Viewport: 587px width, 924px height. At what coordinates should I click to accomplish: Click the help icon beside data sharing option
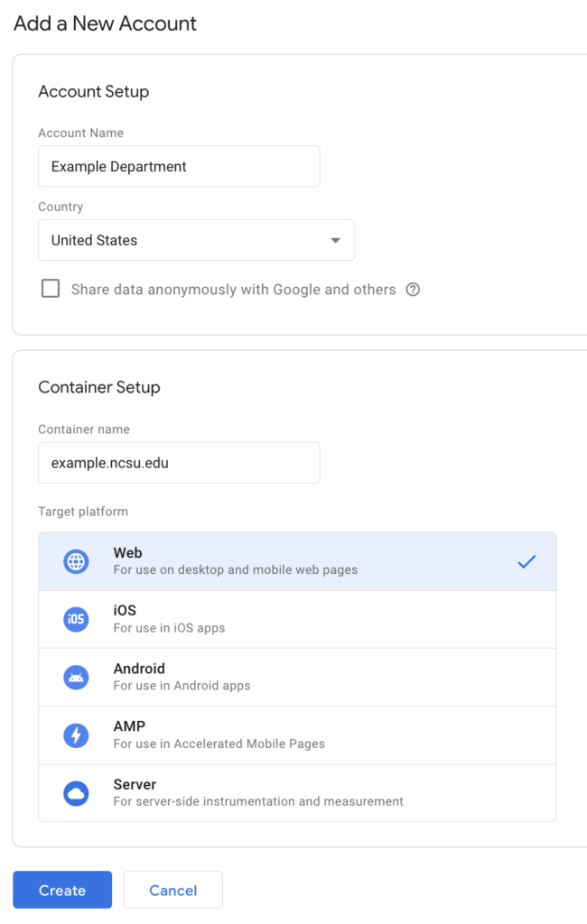413,290
